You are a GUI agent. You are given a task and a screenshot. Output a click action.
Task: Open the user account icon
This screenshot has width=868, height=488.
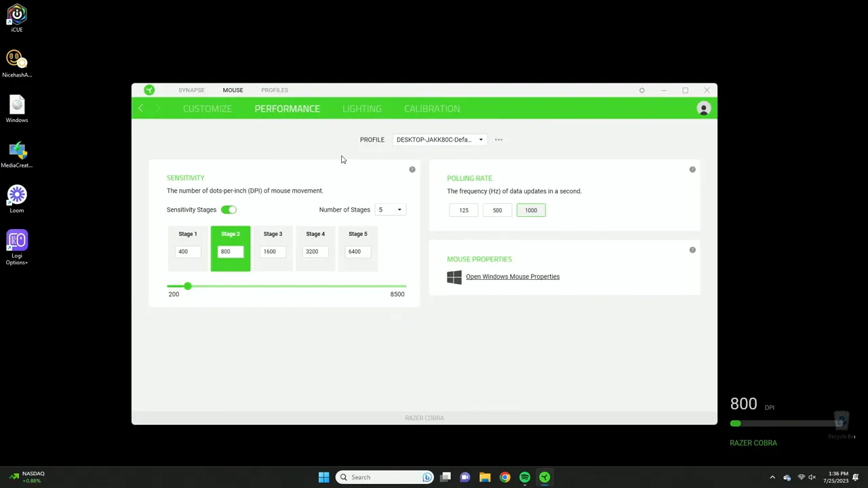coord(703,108)
